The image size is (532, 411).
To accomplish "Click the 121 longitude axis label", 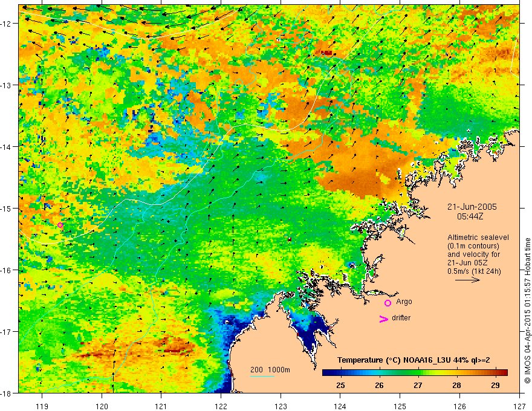I will (161, 406).
